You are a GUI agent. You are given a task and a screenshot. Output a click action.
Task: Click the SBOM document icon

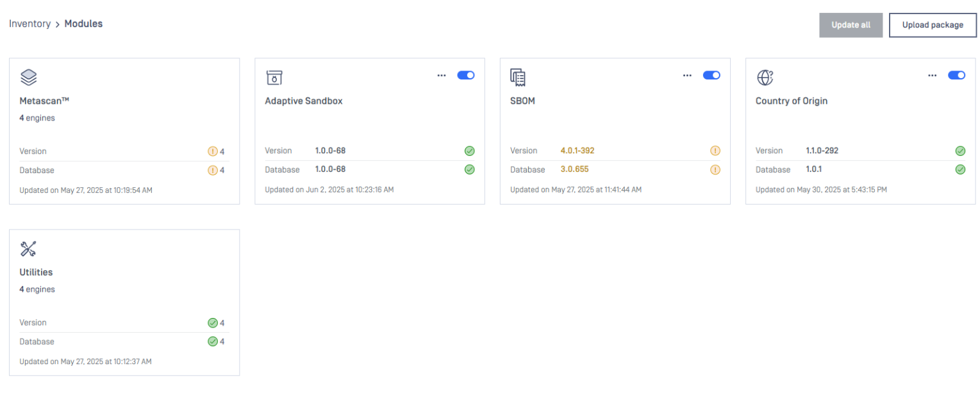[x=518, y=78]
